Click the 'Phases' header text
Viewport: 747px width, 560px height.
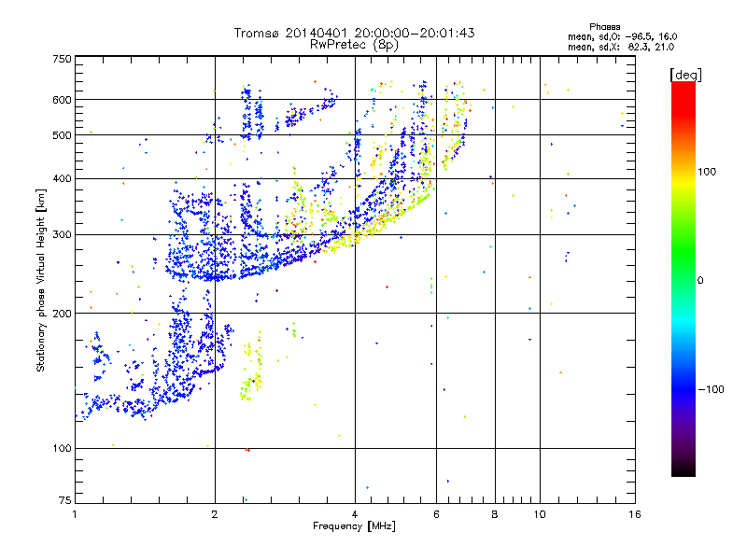coord(604,27)
